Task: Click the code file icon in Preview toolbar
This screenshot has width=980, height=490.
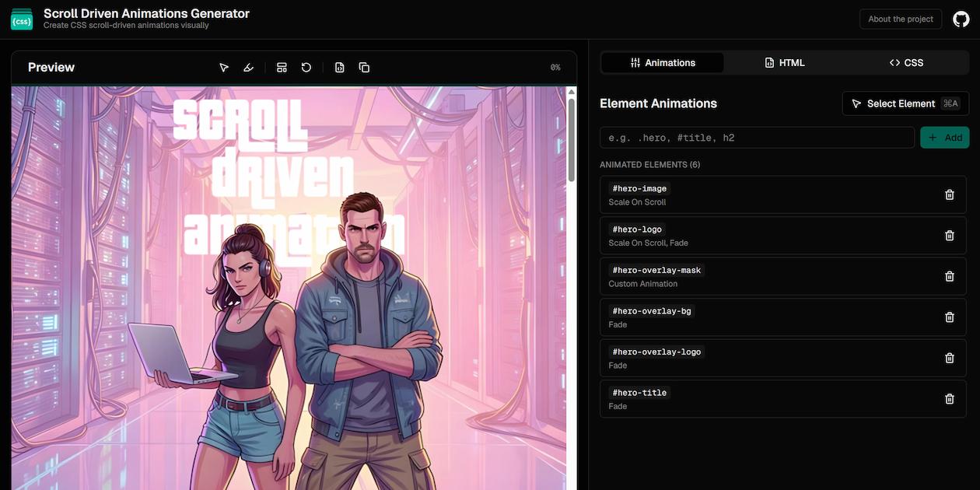Action: 339,68
